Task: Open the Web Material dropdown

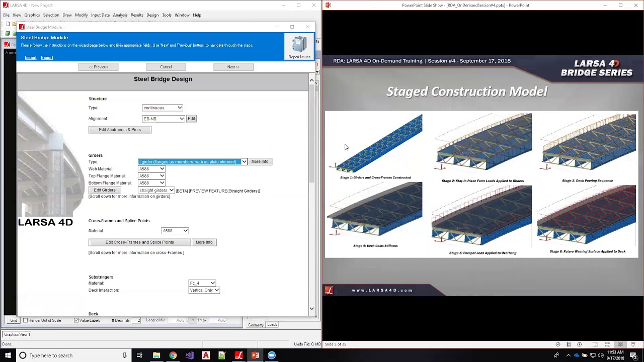Action: click(x=152, y=169)
